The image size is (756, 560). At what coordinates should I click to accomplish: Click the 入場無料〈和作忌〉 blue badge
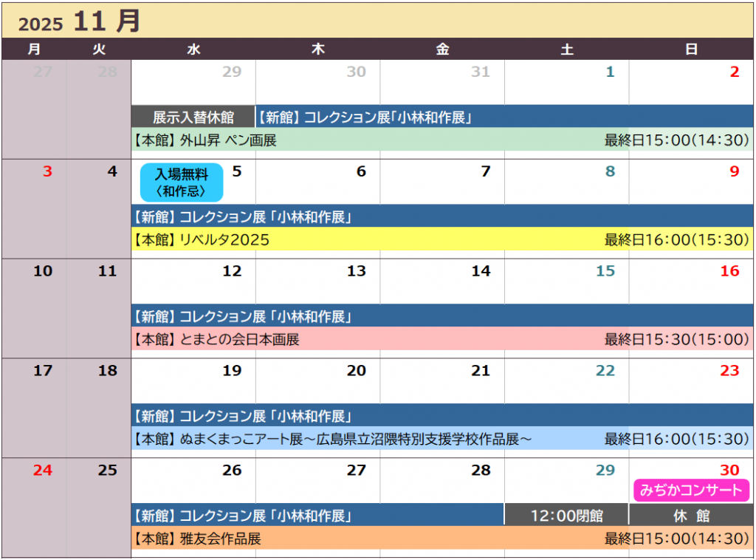coord(181,182)
